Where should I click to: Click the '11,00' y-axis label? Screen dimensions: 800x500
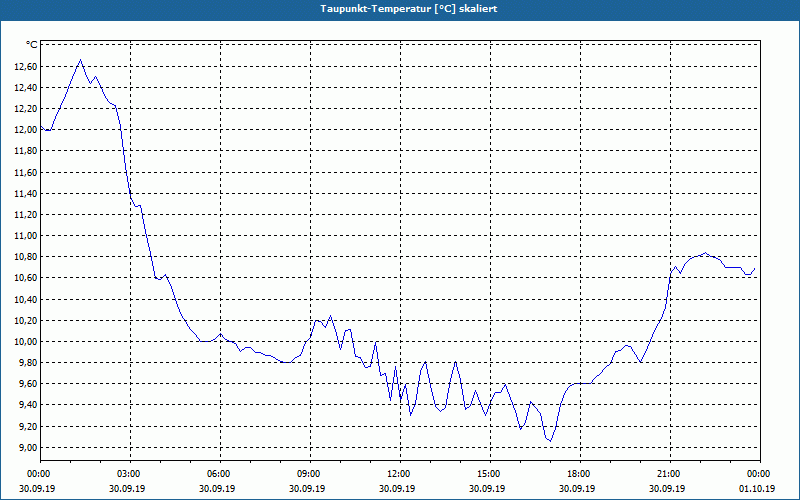click(26, 236)
